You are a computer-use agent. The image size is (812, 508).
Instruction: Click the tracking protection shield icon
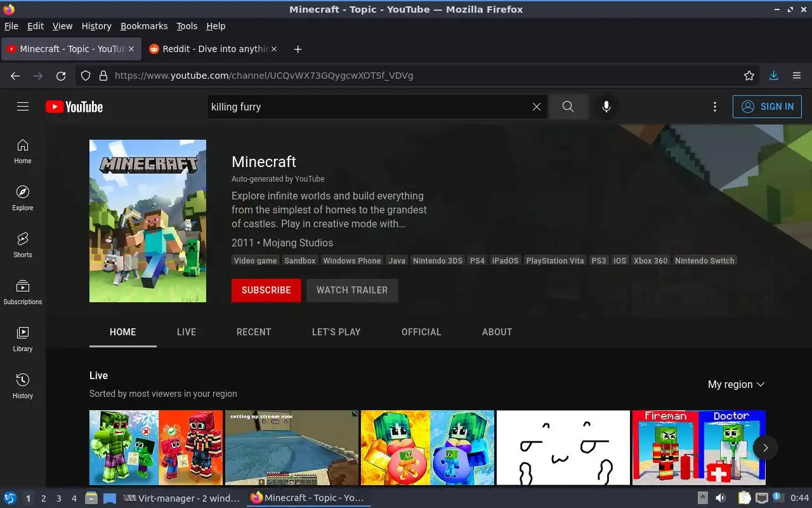[86, 76]
